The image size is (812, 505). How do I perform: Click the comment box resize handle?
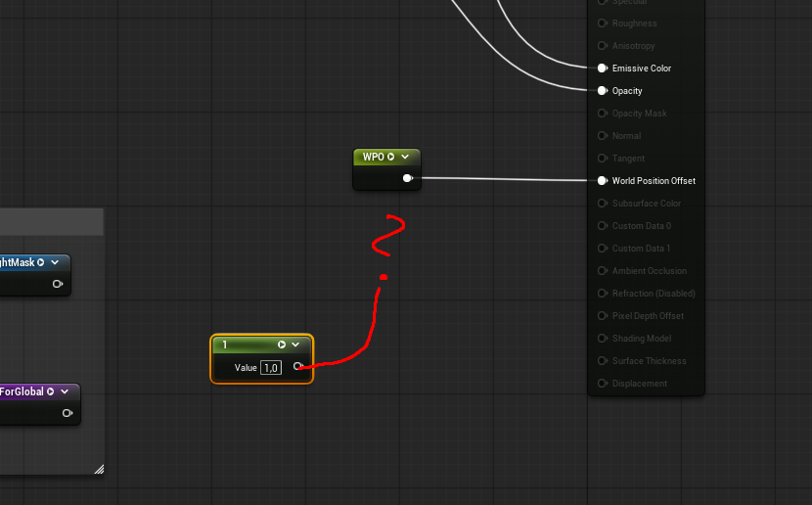(x=99, y=469)
